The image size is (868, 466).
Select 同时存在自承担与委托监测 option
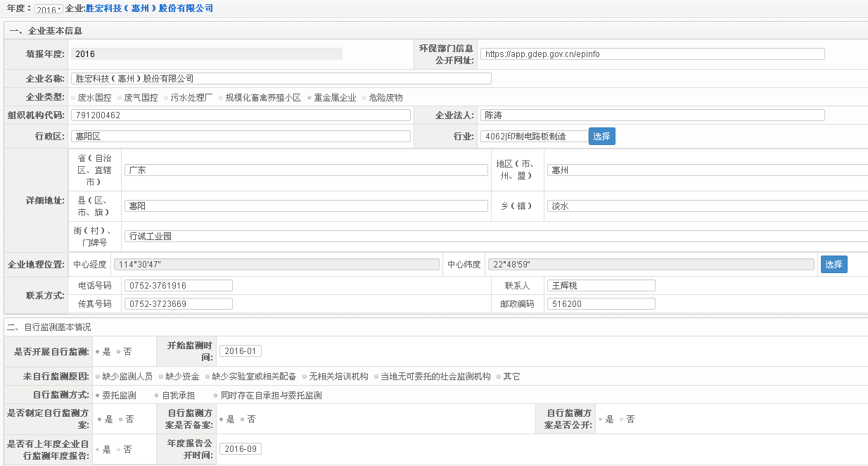click(x=215, y=396)
